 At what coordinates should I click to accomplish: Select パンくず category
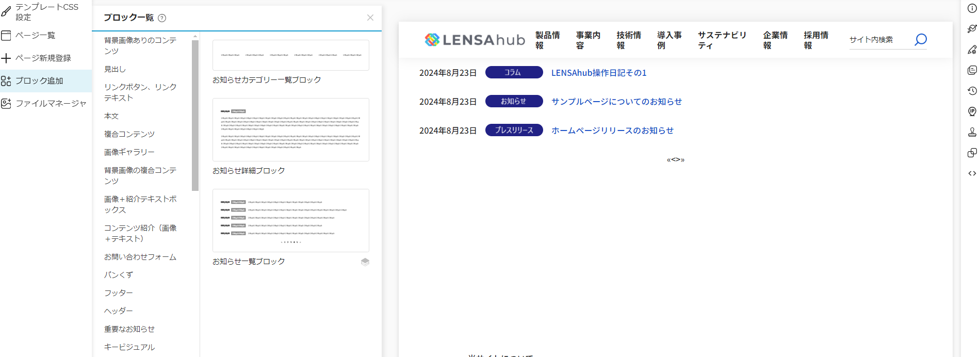pos(119,275)
